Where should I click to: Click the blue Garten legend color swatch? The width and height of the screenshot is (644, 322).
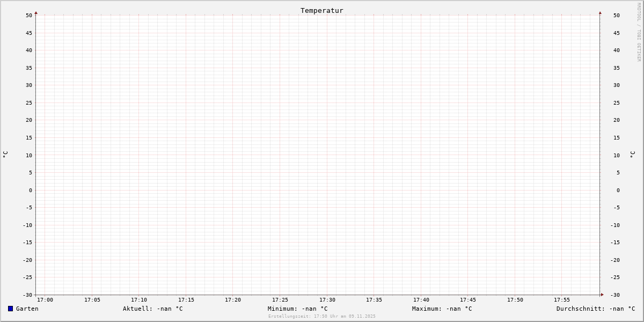tap(10, 309)
